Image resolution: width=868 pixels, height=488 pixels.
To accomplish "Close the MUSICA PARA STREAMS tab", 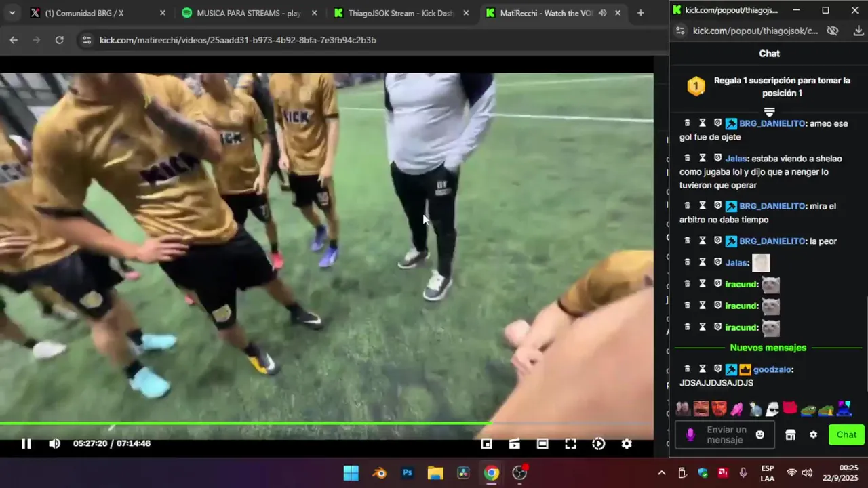I will tap(314, 13).
